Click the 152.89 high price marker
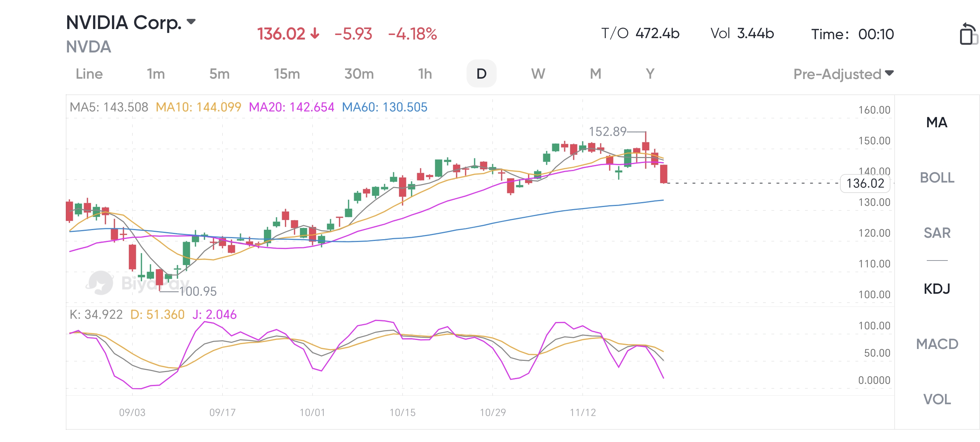 (x=607, y=131)
